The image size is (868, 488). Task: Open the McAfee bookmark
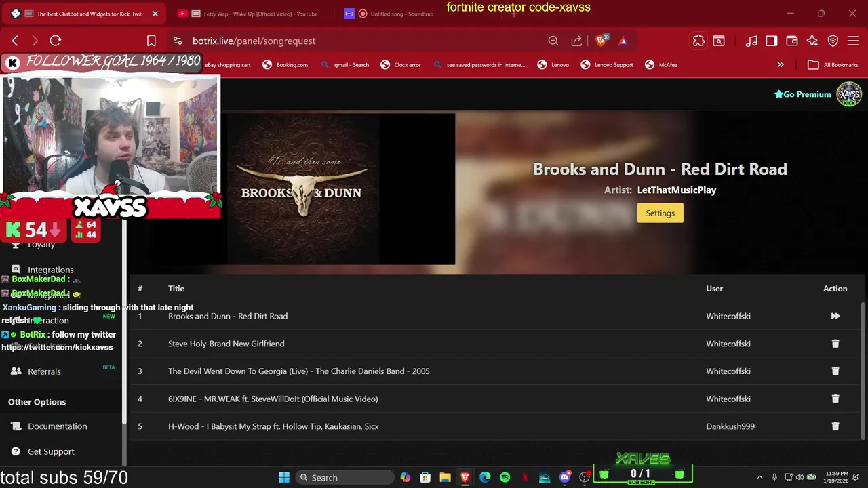660,64
